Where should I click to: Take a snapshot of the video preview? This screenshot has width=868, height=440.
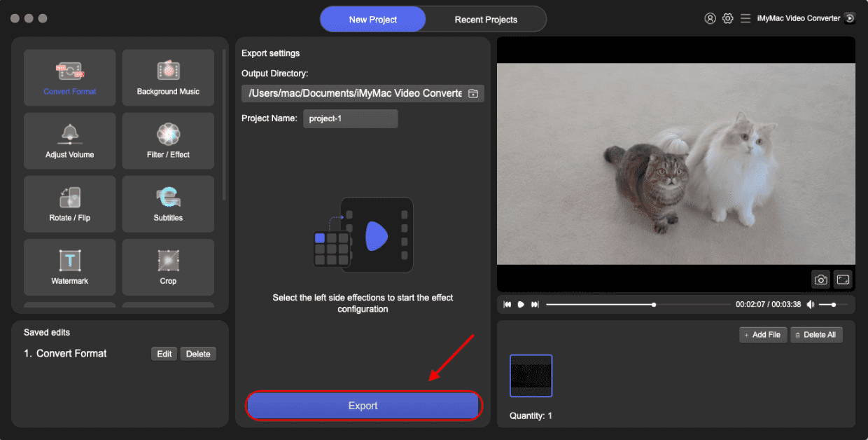pyautogui.click(x=820, y=279)
